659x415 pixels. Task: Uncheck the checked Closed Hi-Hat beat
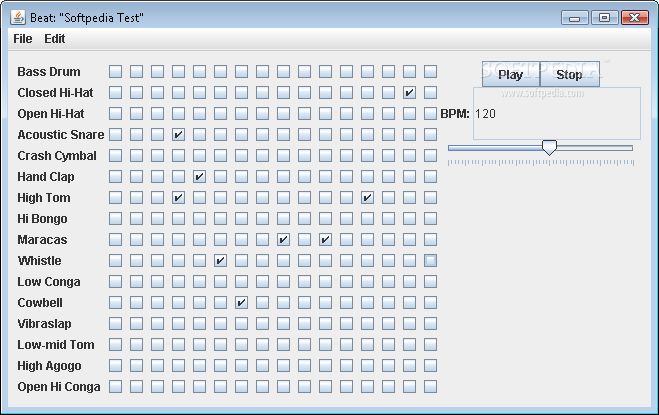click(409, 93)
